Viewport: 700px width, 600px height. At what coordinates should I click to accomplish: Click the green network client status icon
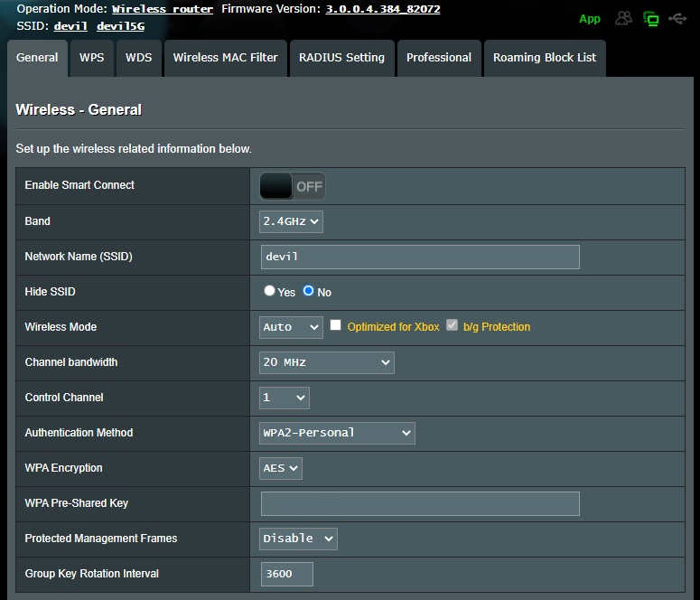(x=650, y=19)
